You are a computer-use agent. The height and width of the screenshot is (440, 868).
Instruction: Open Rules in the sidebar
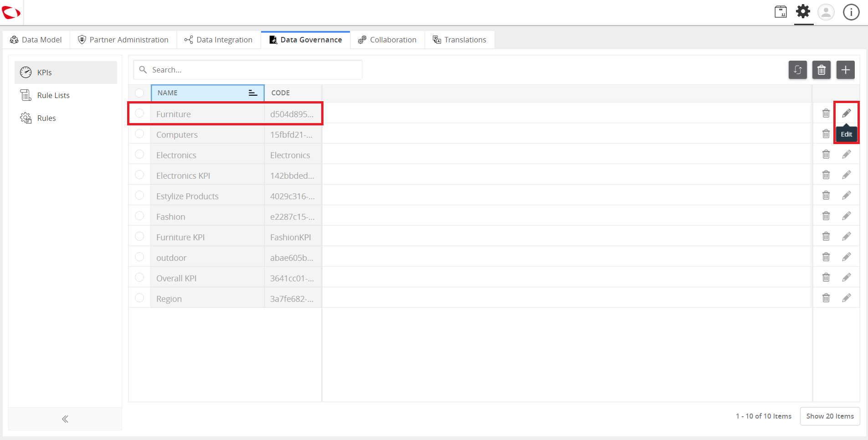coord(66,118)
